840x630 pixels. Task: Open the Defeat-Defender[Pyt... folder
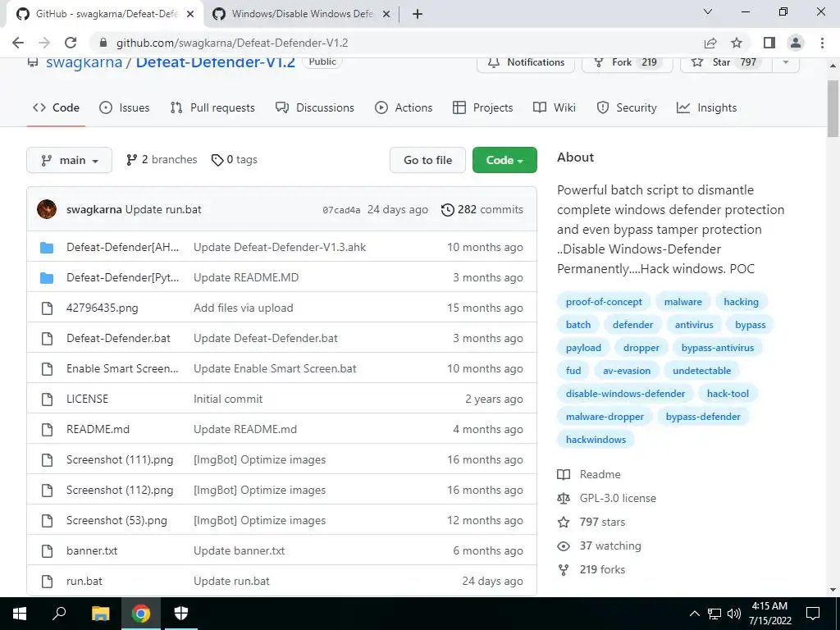click(x=123, y=277)
